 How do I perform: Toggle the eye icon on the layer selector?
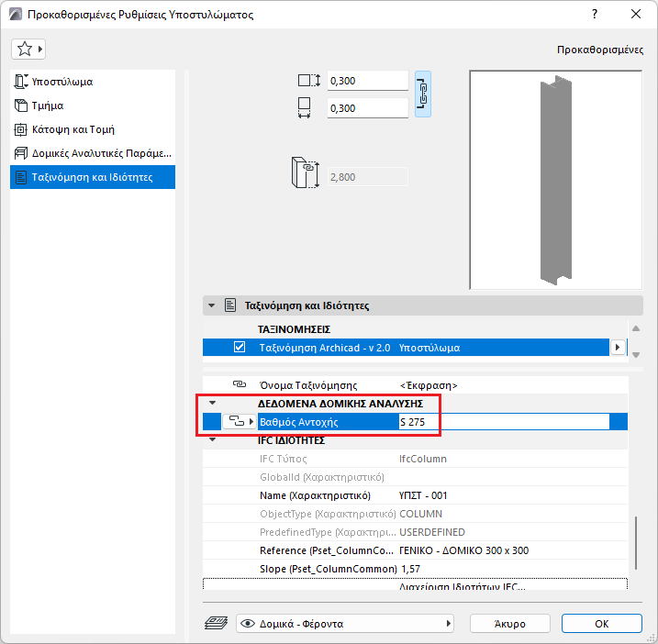coord(248,624)
